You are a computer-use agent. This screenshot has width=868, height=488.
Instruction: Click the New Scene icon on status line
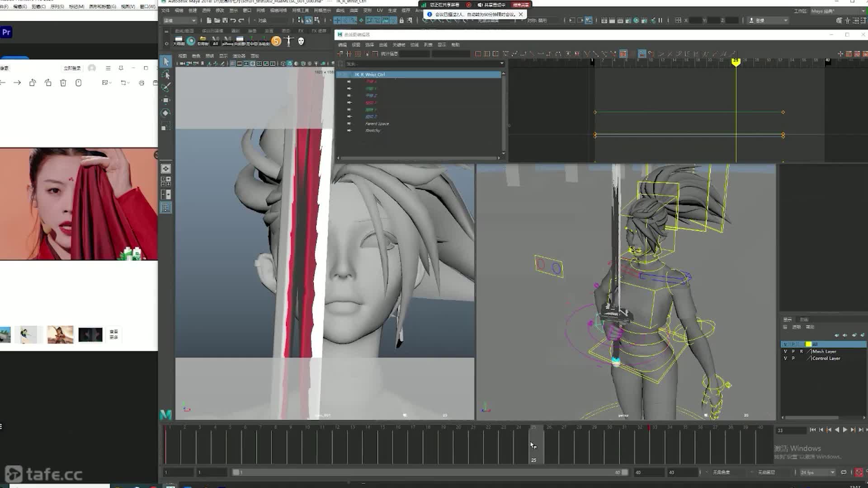tap(209, 20)
